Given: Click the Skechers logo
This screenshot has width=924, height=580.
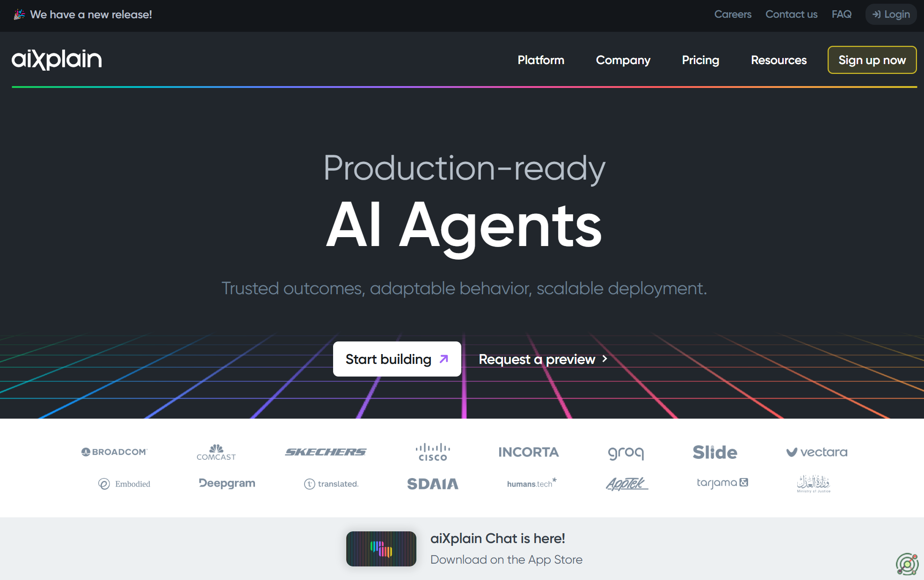Looking at the screenshot, I should coord(326,452).
